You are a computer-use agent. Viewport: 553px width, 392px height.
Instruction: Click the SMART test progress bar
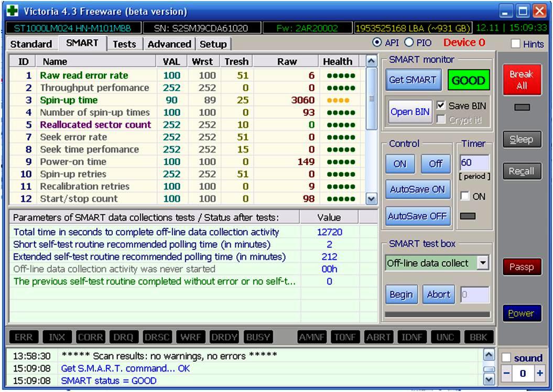(437, 314)
